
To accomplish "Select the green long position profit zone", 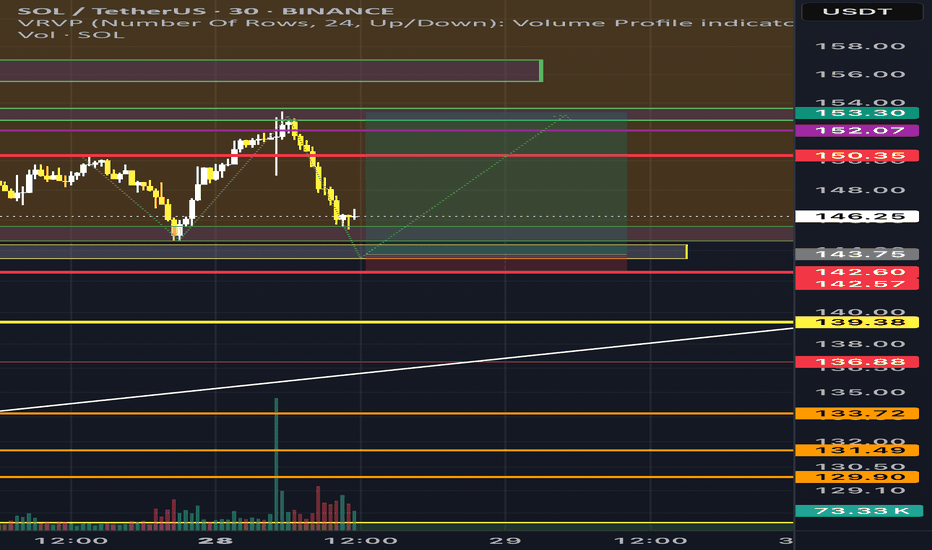I will tap(496, 183).
